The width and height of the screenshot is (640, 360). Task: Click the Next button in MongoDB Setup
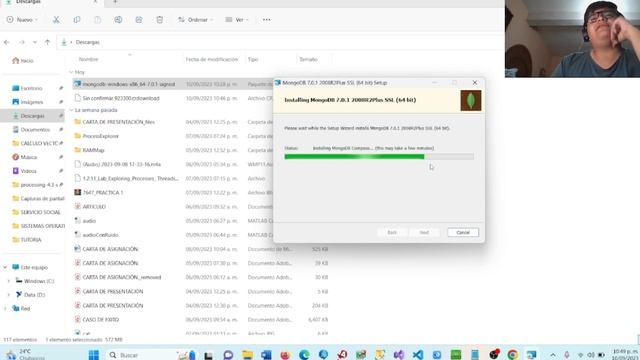pos(424,232)
